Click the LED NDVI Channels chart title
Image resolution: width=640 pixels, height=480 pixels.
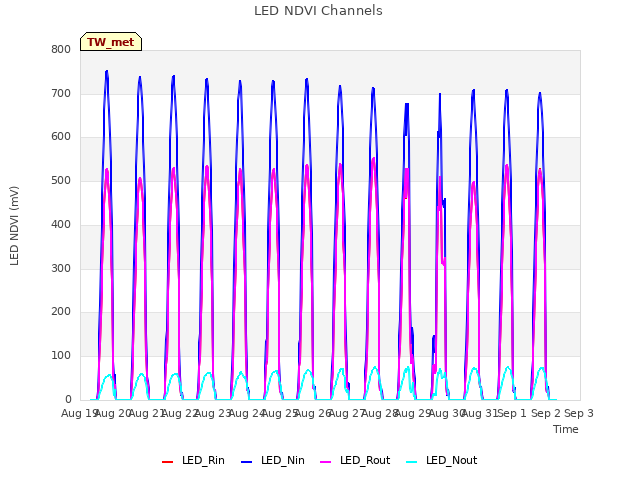[x=318, y=11]
